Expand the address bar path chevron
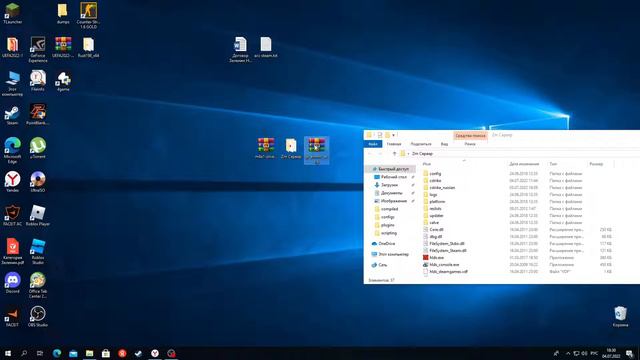Viewport: 640px width, 360px height. [x=408, y=154]
